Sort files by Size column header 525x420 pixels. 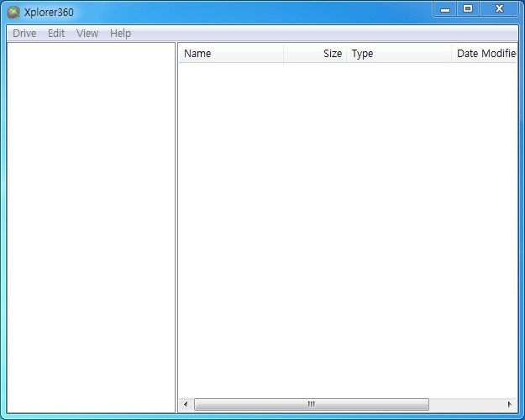(x=315, y=54)
